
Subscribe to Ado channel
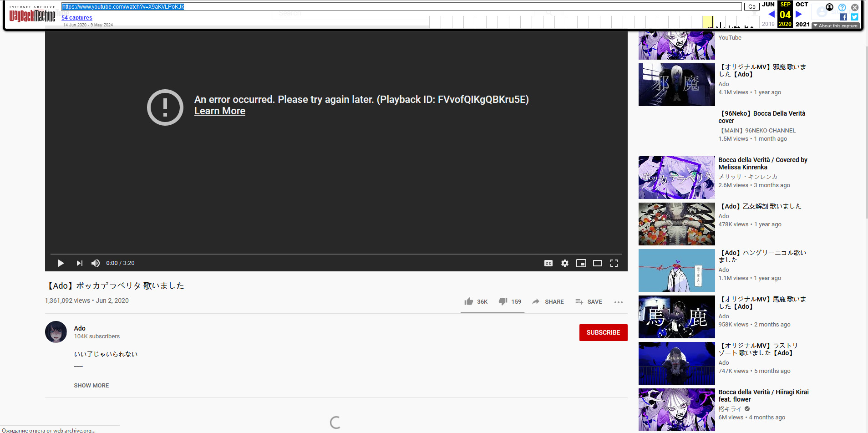(603, 332)
